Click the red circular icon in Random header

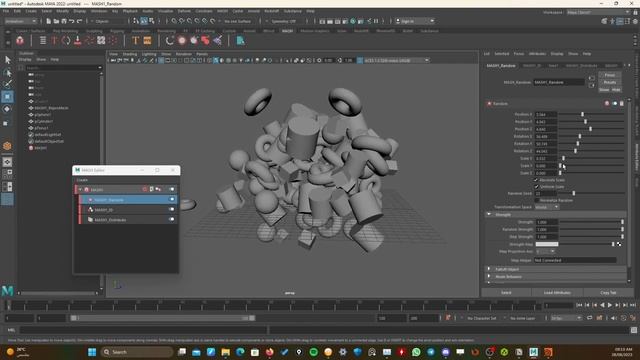tap(607, 104)
